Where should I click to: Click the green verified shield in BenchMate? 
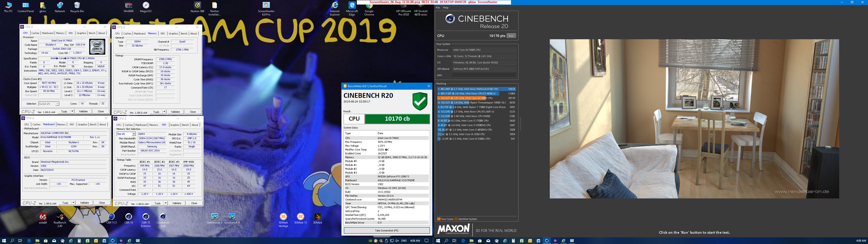coord(420,101)
